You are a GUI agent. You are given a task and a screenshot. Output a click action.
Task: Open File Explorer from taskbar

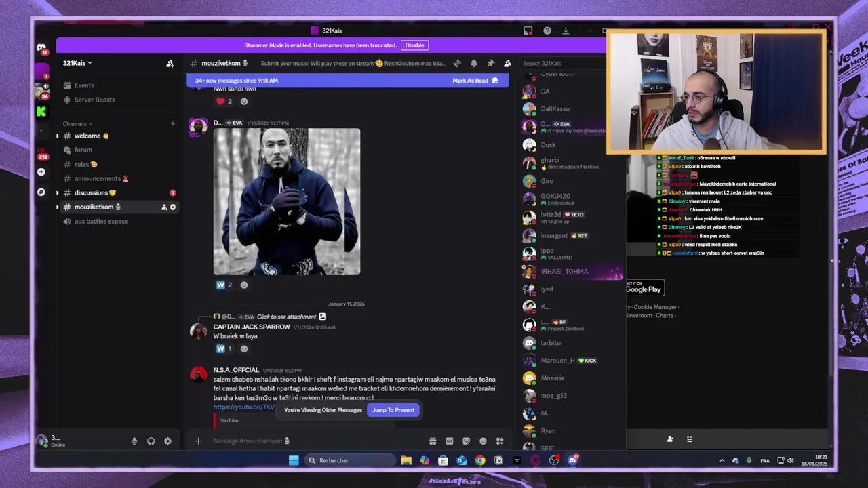(x=406, y=461)
